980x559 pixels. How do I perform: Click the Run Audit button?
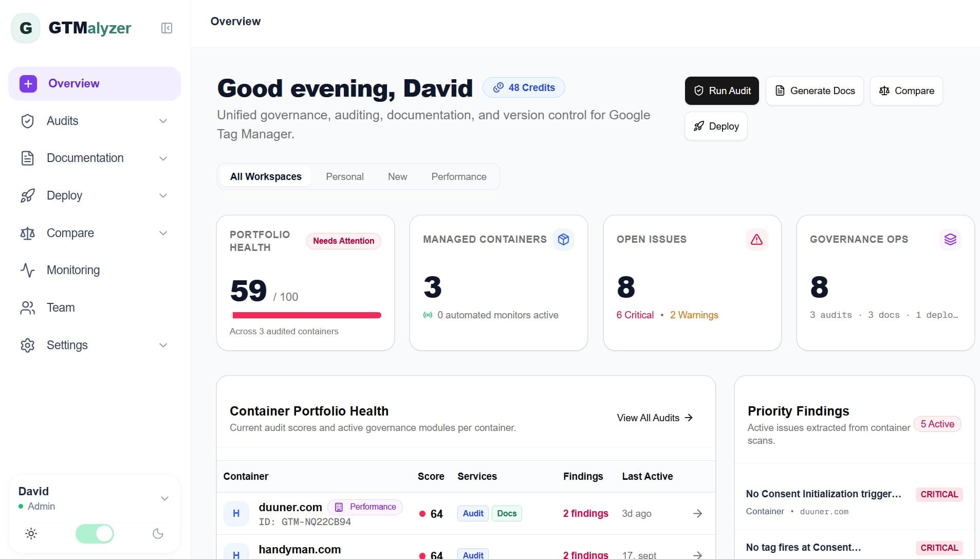click(x=722, y=91)
